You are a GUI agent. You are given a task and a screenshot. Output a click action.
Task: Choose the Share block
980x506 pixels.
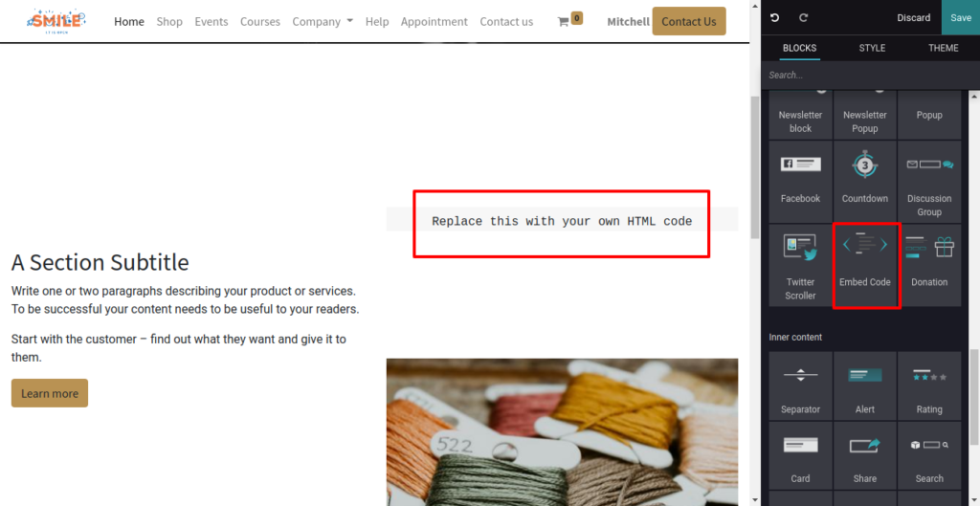point(865,455)
